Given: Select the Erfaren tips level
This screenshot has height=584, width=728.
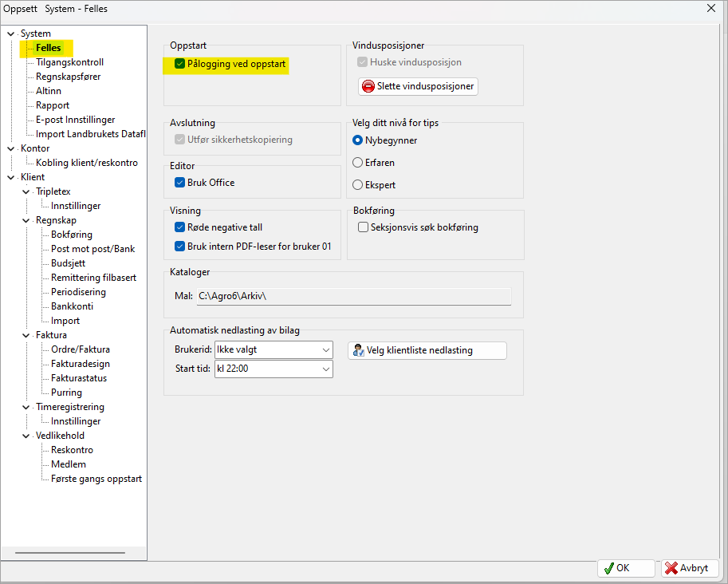Looking at the screenshot, I should click(x=358, y=163).
